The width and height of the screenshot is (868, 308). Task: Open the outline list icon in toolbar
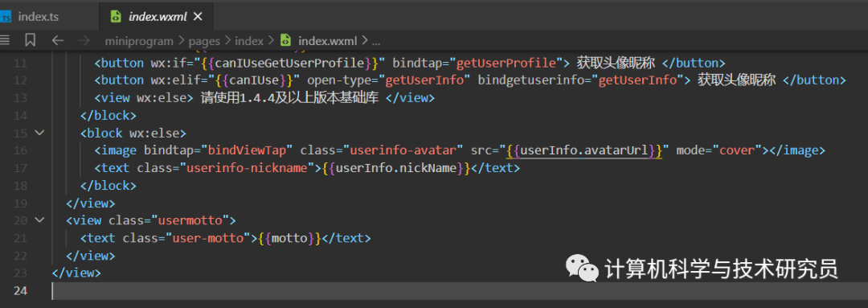[5, 40]
